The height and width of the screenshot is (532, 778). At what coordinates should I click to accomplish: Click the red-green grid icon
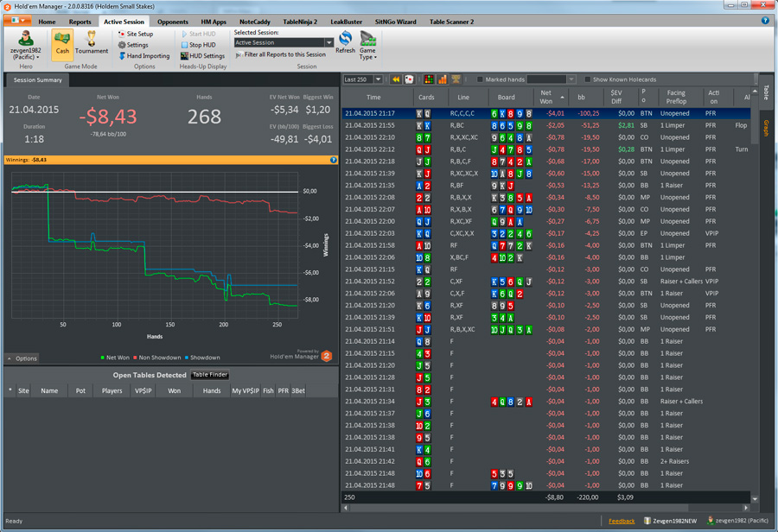point(429,79)
